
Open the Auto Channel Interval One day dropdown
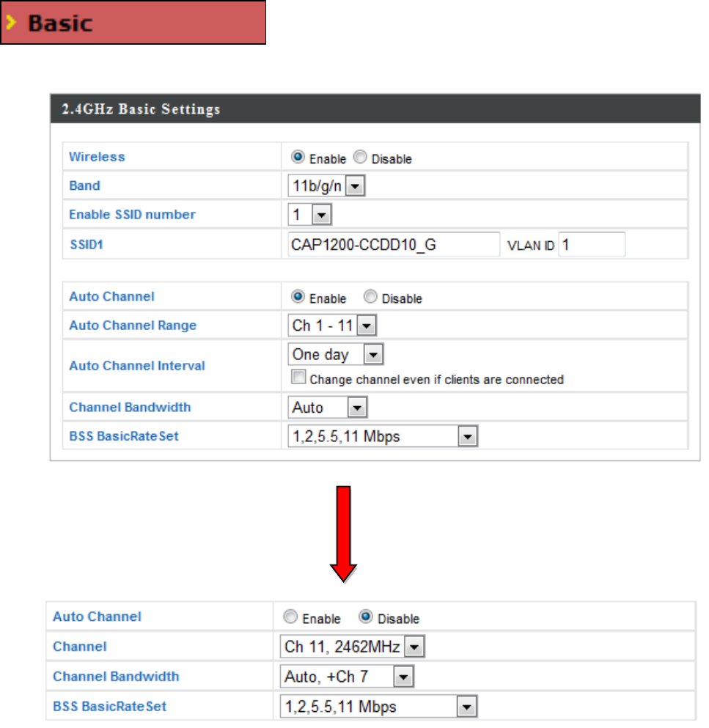coord(335,354)
